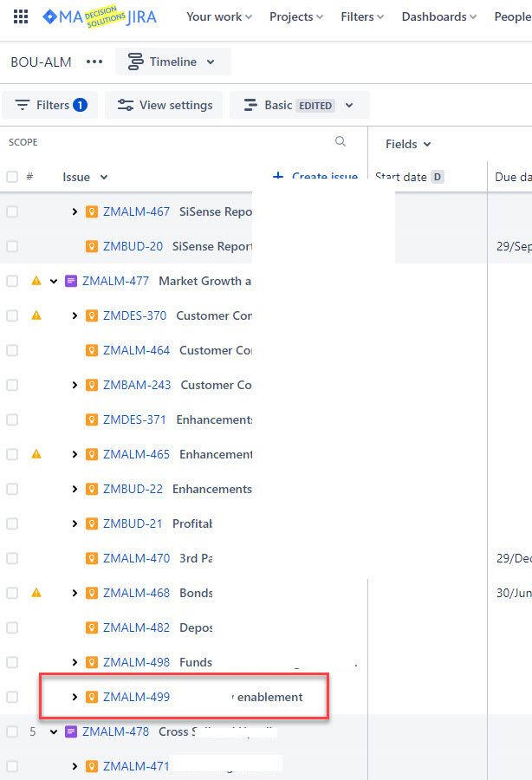The height and width of the screenshot is (780, 532).
Task: Open the ZMALM-499 issue link
Action: (x=136, y=697)
